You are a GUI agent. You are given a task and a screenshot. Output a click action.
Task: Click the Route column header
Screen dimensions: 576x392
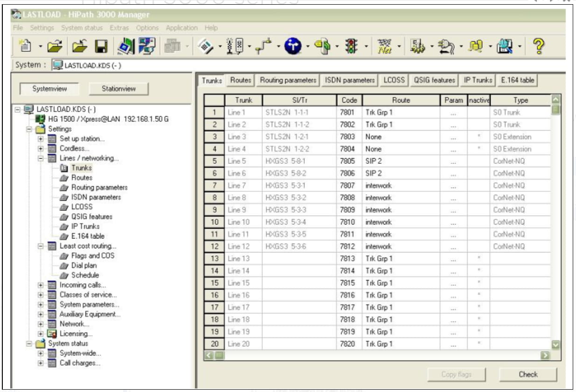coord(401,100)
